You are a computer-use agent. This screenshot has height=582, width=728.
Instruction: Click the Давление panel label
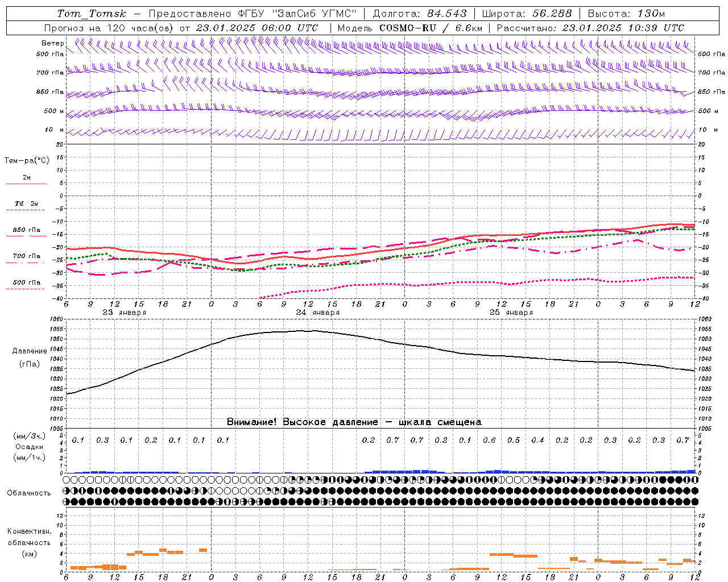coord(30,351)
